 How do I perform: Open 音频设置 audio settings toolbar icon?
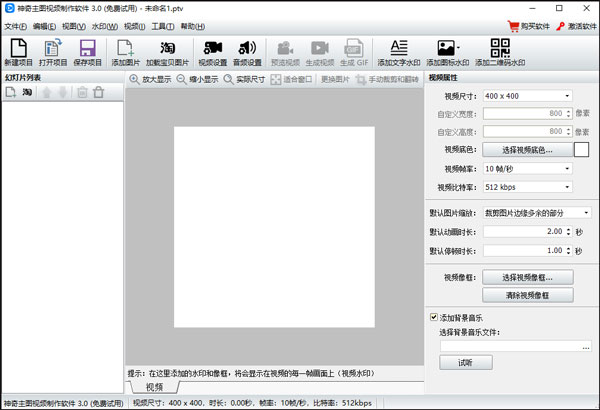pyautogui.click(x=247, y=52)
